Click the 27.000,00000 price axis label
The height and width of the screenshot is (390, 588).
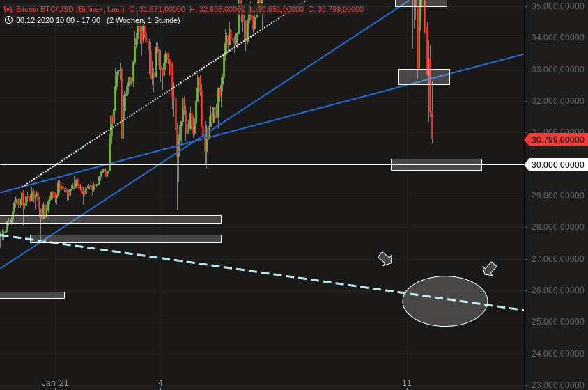point(557,259)
